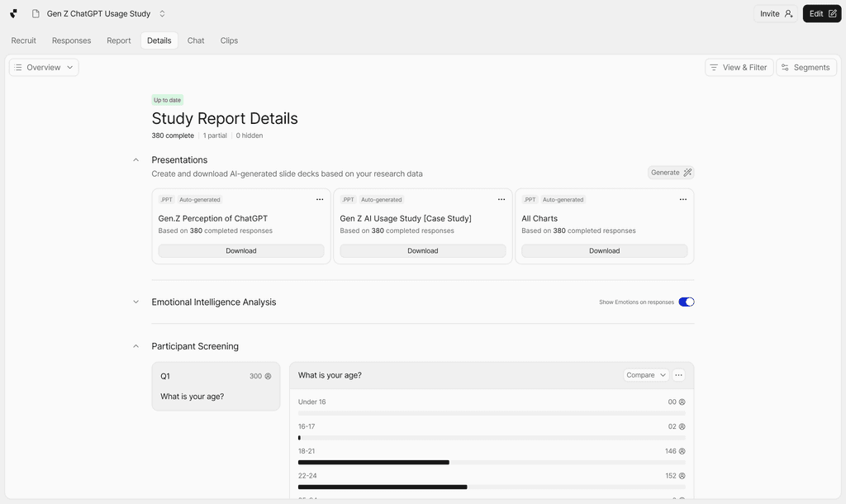This screenshot has height=504, width=846.
Task: Open more options for Gen.Z Perception of ChatGPT
Action: point(320,200)
